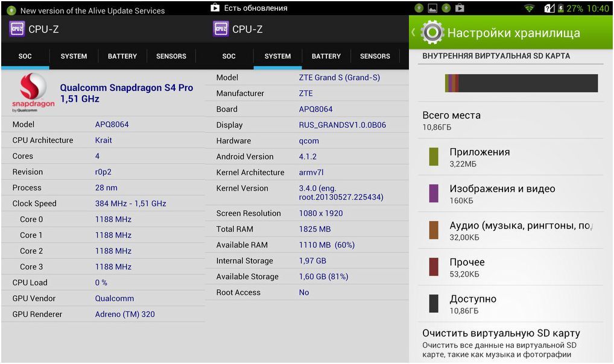Tap the picture notification icon in status bar
Image resolution: width=614 pixels, height=364 pixels.
(432, 8)
